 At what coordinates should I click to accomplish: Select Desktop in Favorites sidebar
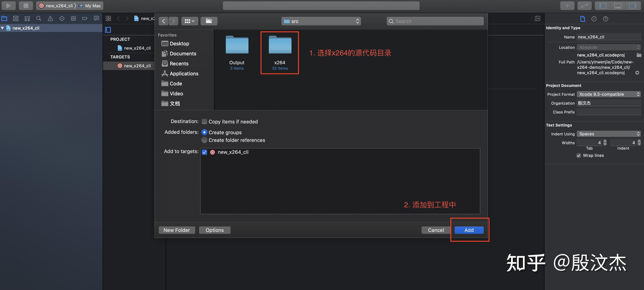(179, 43)
